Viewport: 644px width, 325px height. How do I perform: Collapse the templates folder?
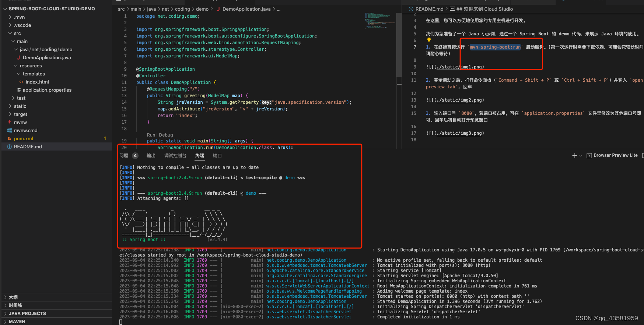pos(19,74)
